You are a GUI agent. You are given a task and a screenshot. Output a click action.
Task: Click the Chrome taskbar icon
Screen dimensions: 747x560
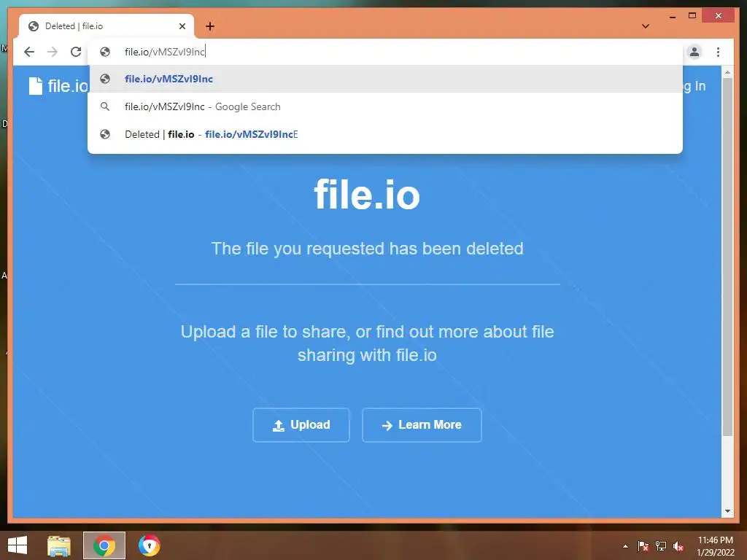[x=104, y=545]
